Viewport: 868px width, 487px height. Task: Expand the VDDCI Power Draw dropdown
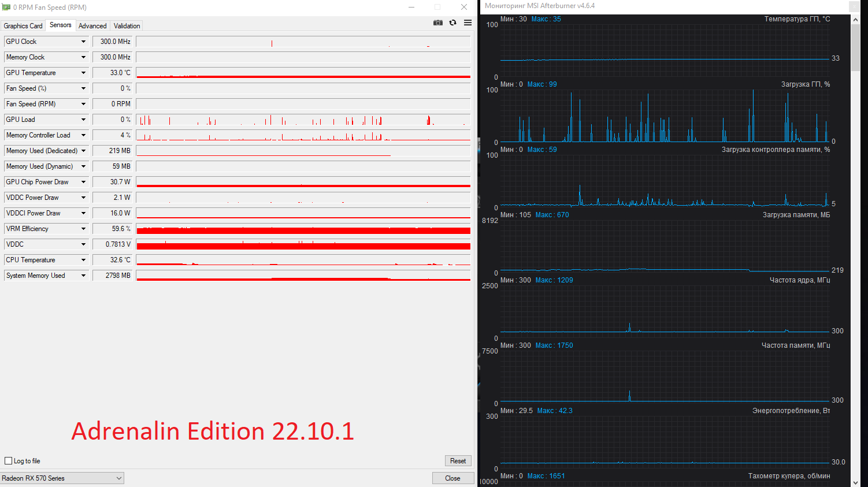[83, 213]
